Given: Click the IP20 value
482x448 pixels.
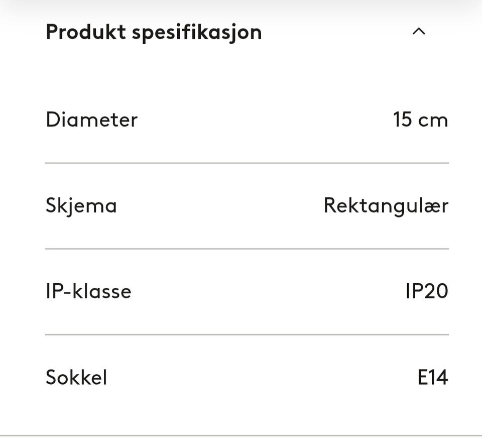Looking at the screenshot, I should point(427,291).
